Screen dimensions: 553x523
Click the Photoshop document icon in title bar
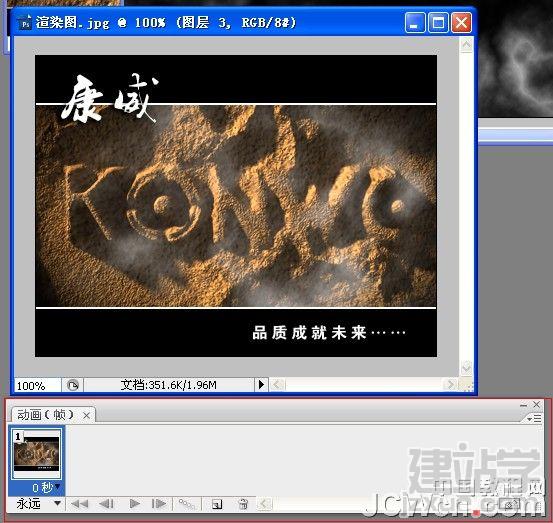pyautogui.click(x=25, y=23)
